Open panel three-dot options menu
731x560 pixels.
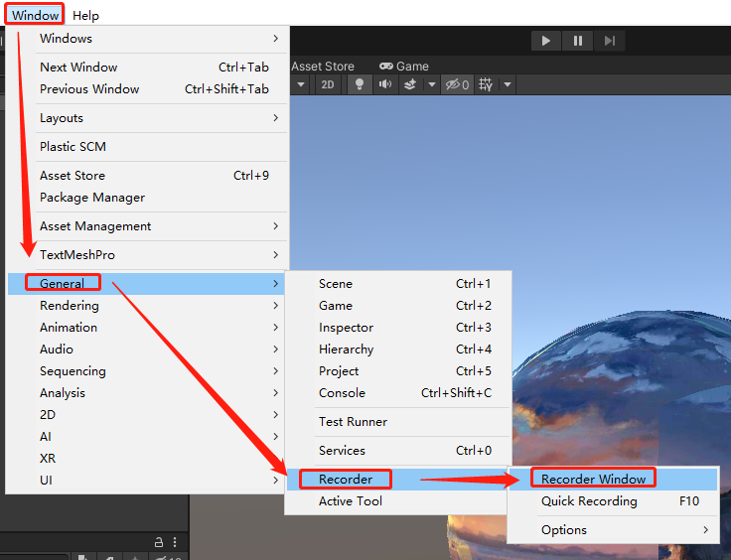[175, 542]
